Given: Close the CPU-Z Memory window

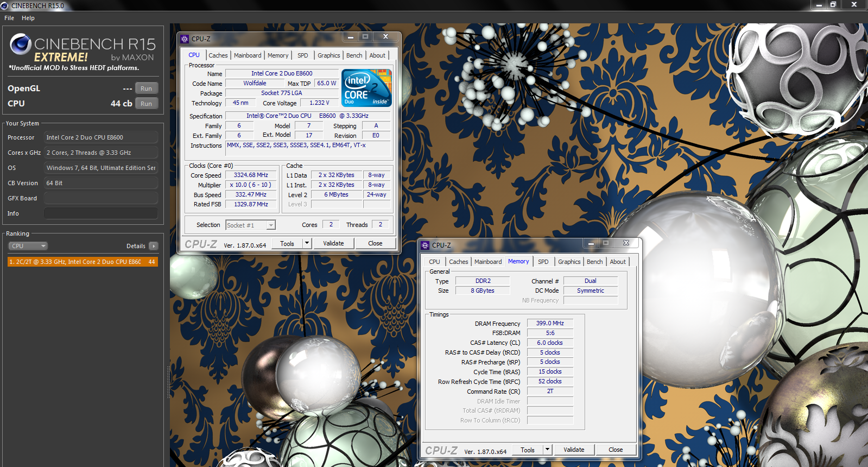Looking at the screenshot, I should coord(626,243).
